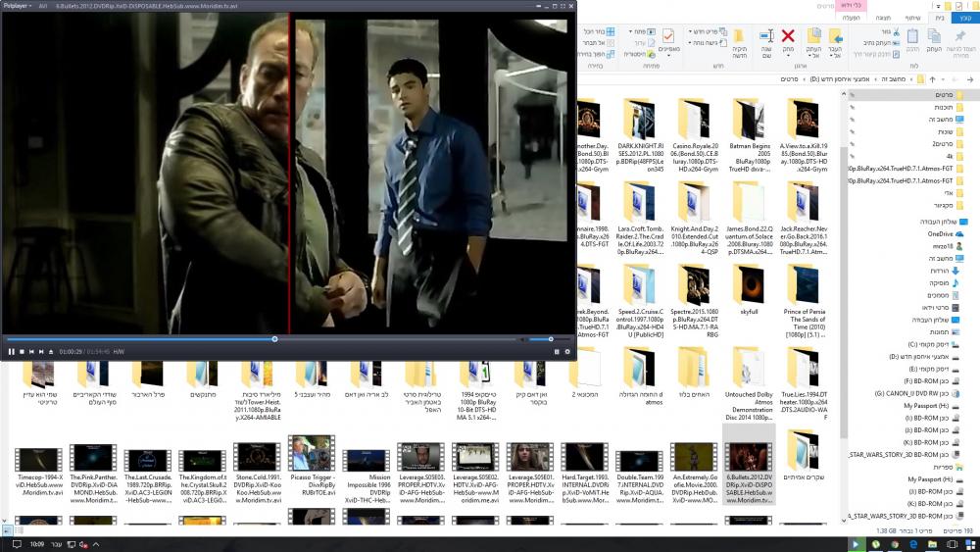Click Copy path in Explorer ribbon

(884, 43)
